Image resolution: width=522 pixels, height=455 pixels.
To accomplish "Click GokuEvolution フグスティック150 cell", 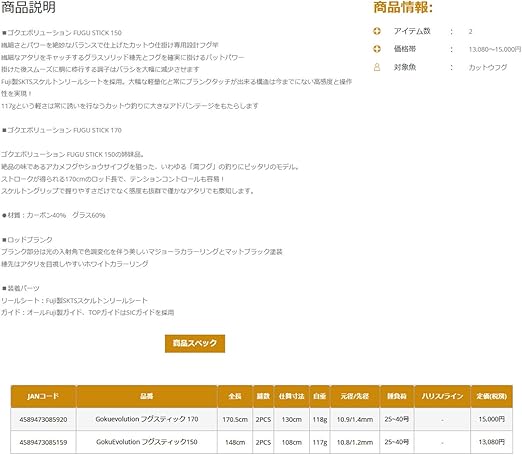I will pos(147,442).
